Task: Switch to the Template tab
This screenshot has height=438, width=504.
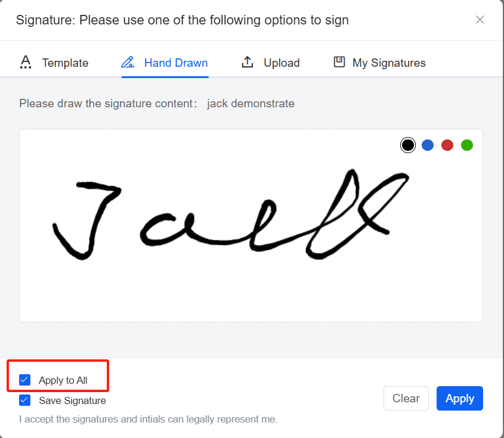Action: 65,63
